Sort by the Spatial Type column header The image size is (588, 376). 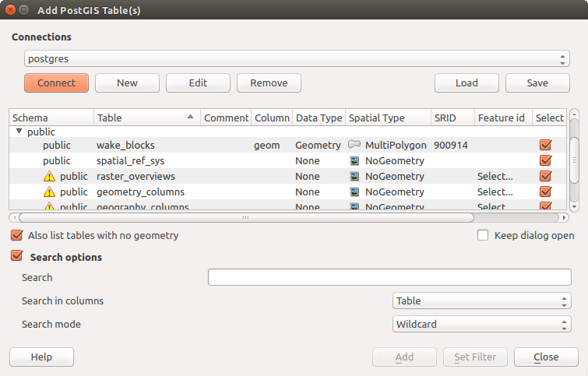coord(387,118)
